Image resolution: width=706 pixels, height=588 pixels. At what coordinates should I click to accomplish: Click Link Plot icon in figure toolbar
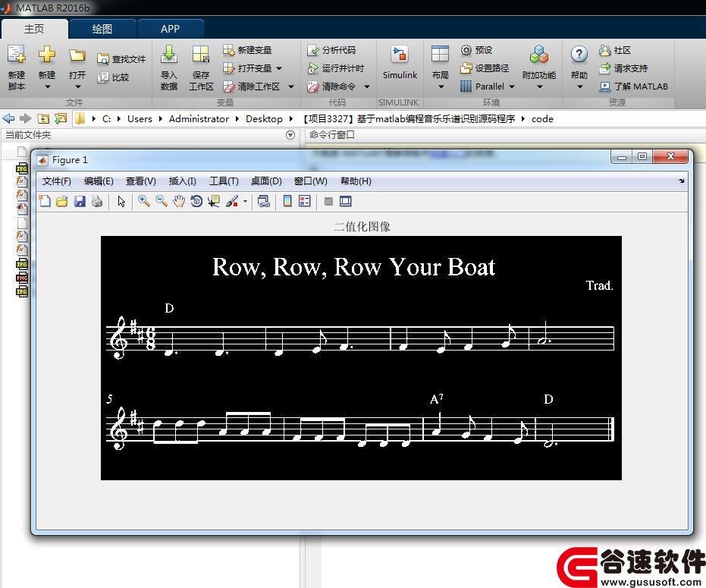tap(263, 201)
